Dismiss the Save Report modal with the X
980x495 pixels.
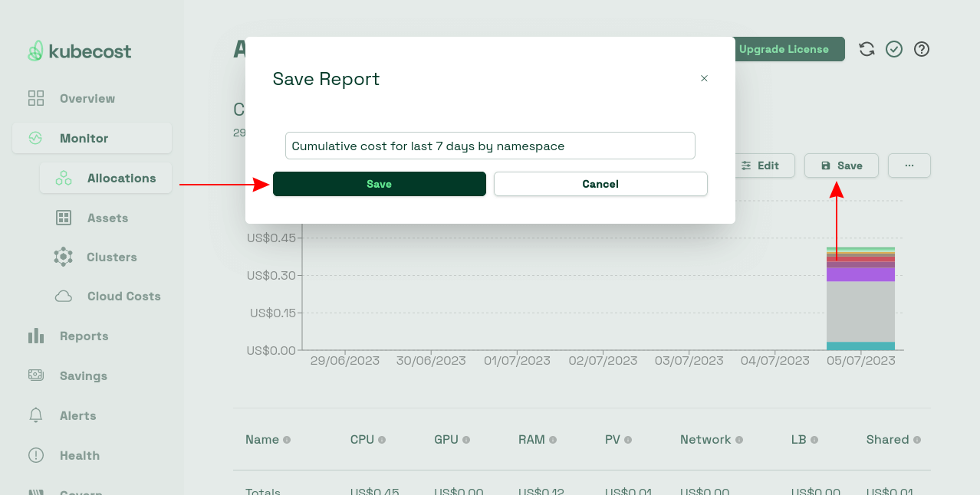704,78
